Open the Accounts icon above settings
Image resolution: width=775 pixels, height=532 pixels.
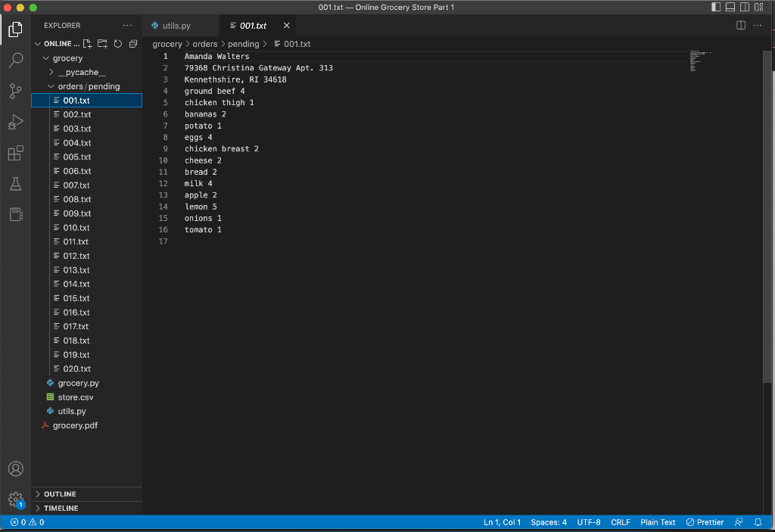[x=15, y=469]
